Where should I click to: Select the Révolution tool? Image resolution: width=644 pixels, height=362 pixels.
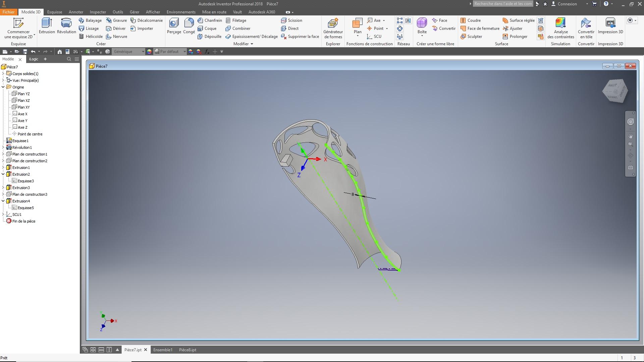tap(66, 23)
